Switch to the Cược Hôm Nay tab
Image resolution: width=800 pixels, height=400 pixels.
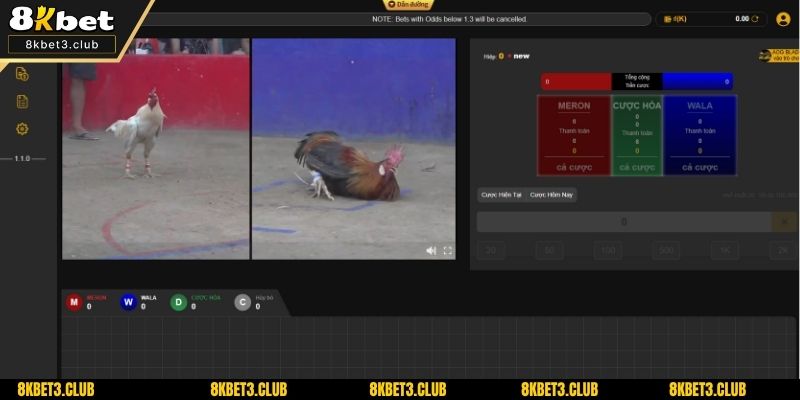click(551, 195)
